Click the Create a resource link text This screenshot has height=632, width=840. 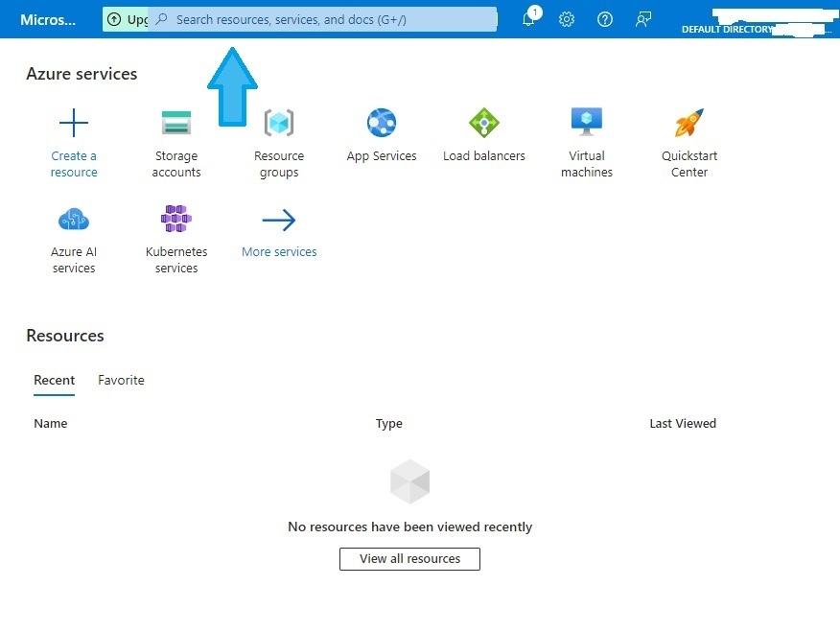[x=74, y=164]
